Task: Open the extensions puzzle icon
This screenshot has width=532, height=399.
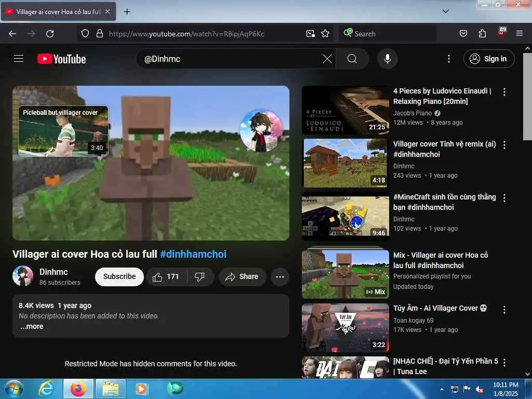Action: 482,33
